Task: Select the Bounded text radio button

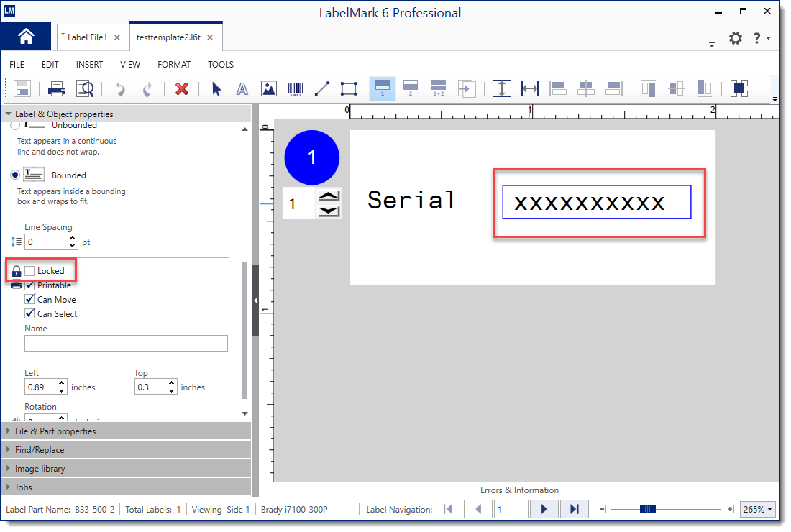Action: point(15,175)
